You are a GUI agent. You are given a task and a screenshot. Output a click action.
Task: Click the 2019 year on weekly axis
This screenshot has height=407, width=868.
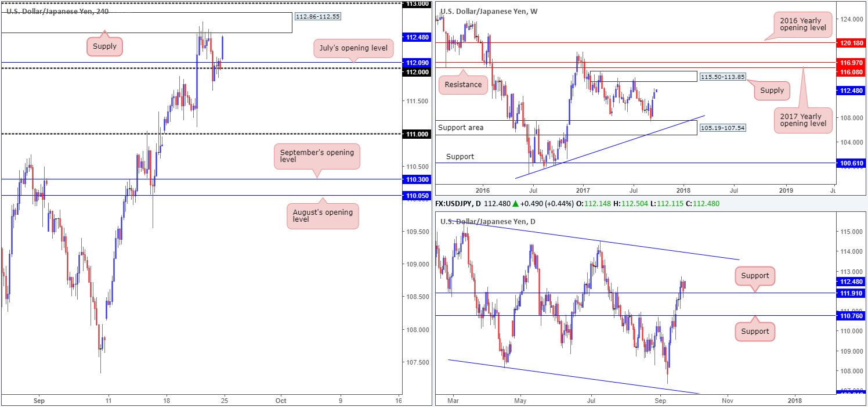[786, 190]
